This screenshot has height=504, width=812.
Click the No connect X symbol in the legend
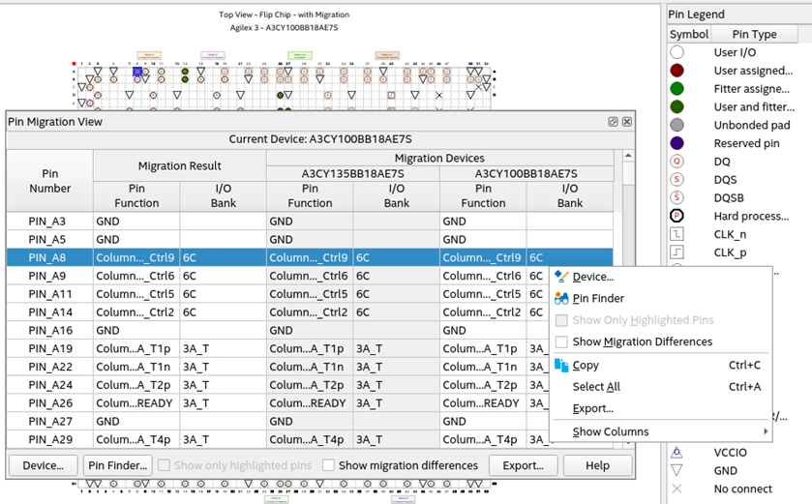[677, 489]
